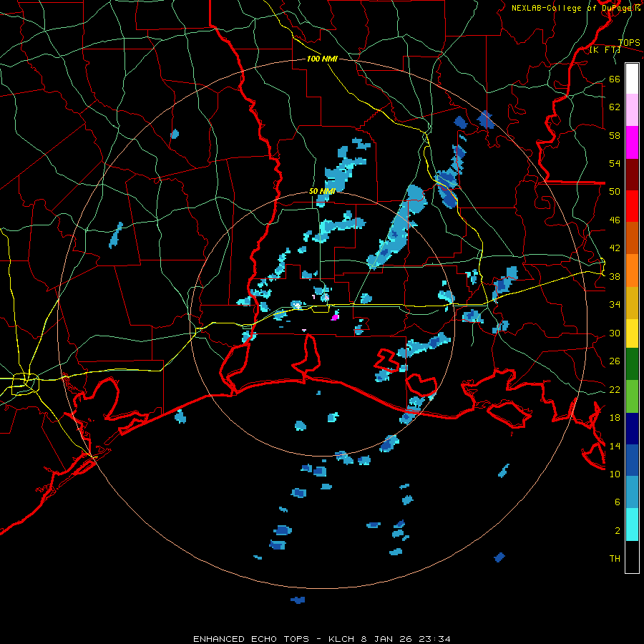Click the legend value 38

615,276
